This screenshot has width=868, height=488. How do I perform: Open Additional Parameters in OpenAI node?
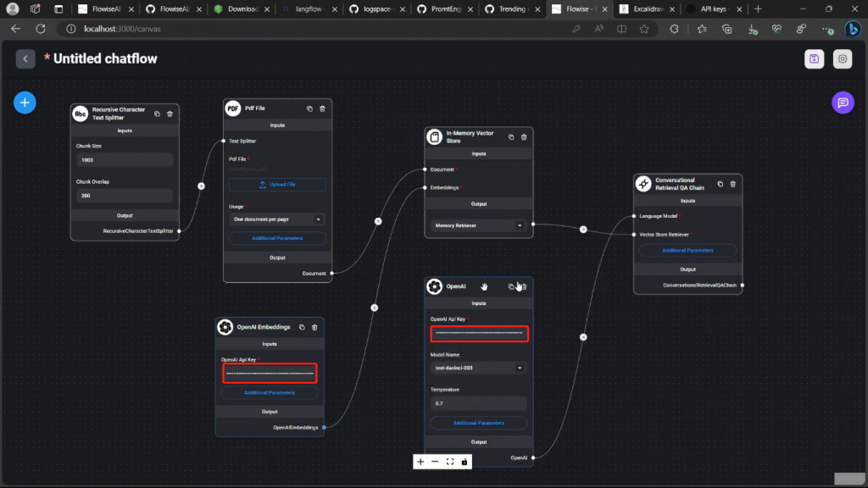point(479,423)
